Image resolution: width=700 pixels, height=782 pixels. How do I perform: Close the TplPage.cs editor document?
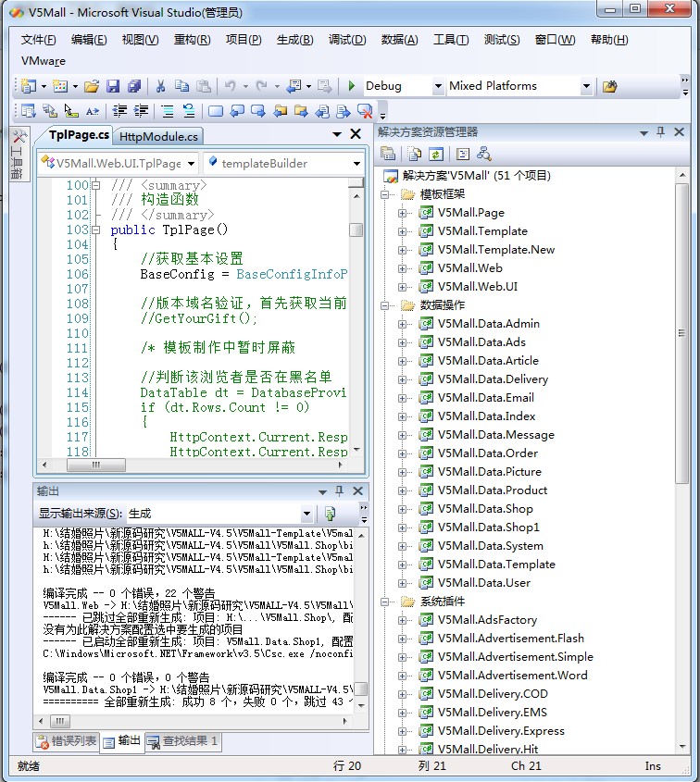[x=356, y=133]
